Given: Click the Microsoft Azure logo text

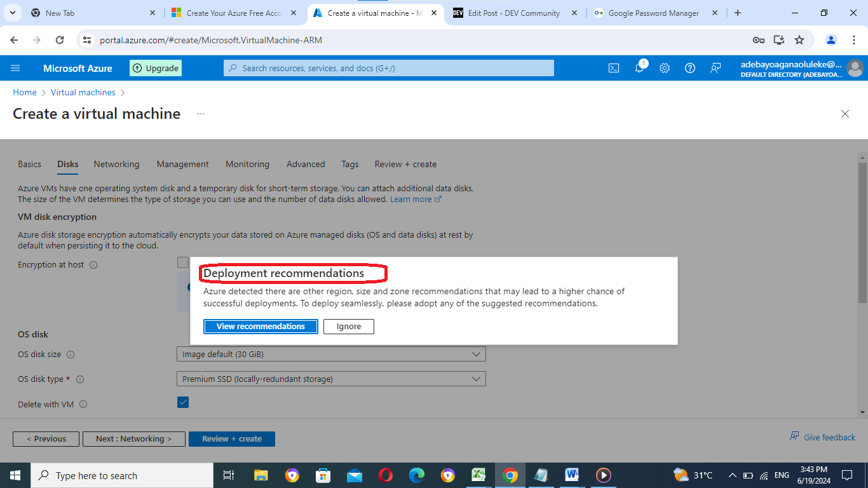Looking at the screenshot, I should [x=78, y=68].
